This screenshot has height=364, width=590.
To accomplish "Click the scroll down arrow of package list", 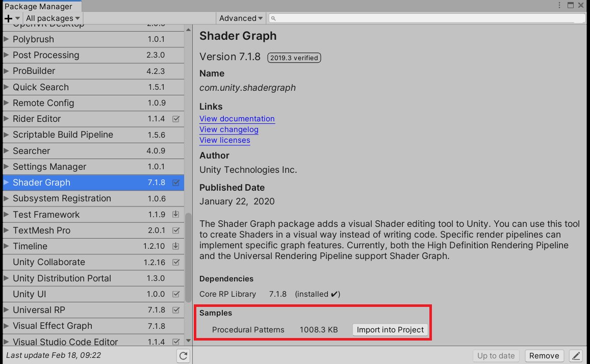I will (x=188, y=341).
